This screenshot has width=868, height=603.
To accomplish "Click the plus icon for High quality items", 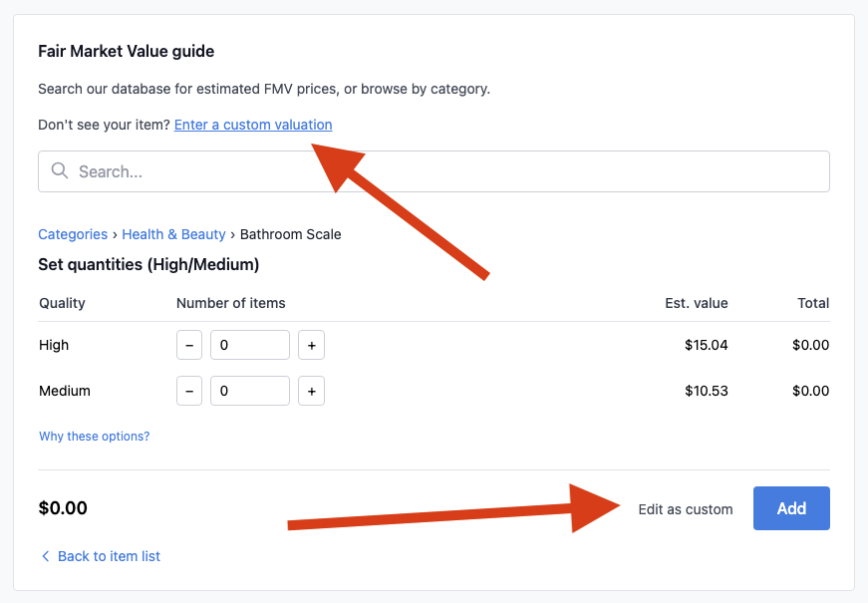I will click(311, 345).
